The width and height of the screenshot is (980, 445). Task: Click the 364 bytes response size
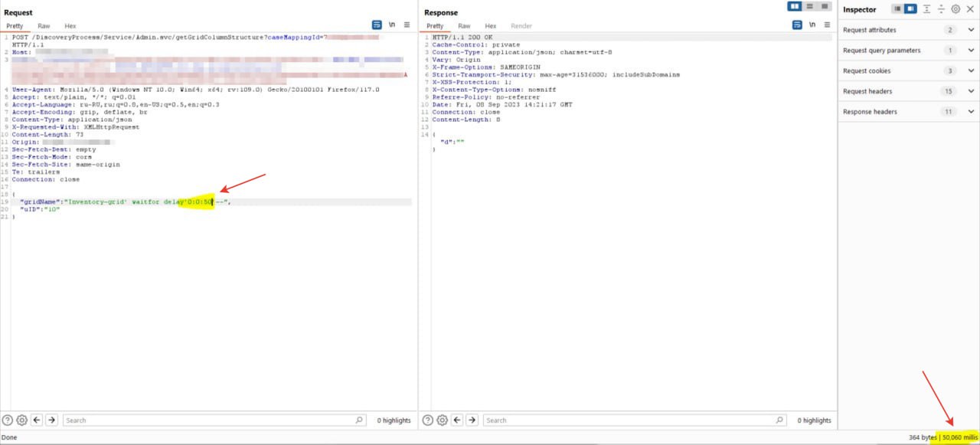pos(923,437)
